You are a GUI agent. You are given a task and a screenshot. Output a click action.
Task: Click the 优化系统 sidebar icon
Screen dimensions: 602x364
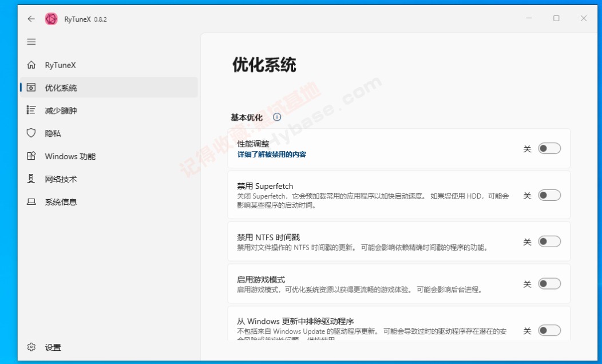click(31, 88)
